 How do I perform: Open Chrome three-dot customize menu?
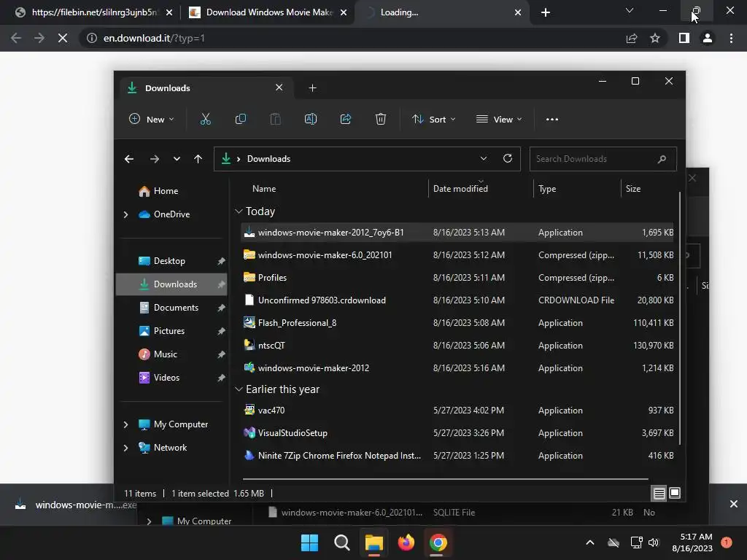(x=731, y=38)
